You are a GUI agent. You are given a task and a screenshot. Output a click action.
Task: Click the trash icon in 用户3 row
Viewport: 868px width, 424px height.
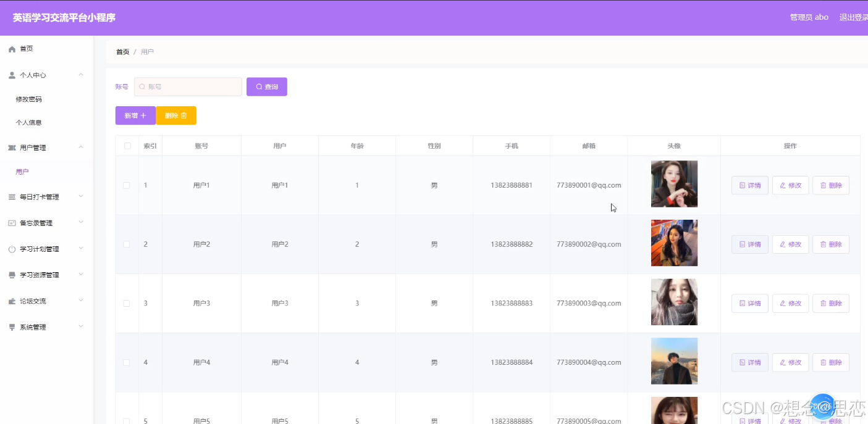(823, 304)
